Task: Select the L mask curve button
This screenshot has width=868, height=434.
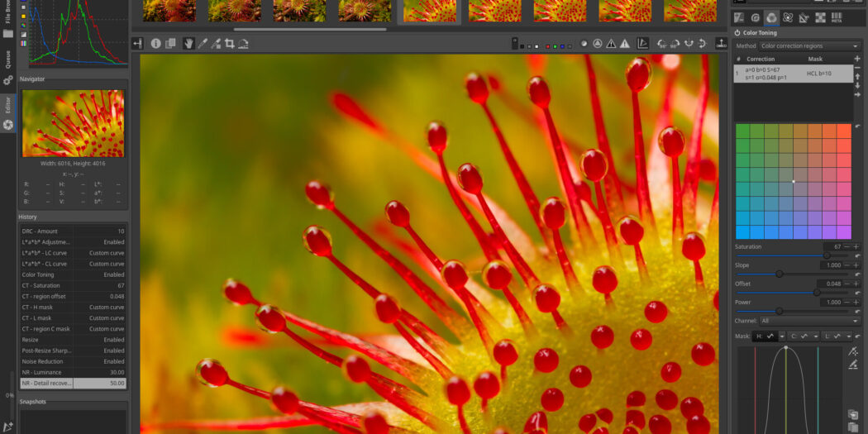Action: (833, 336)
